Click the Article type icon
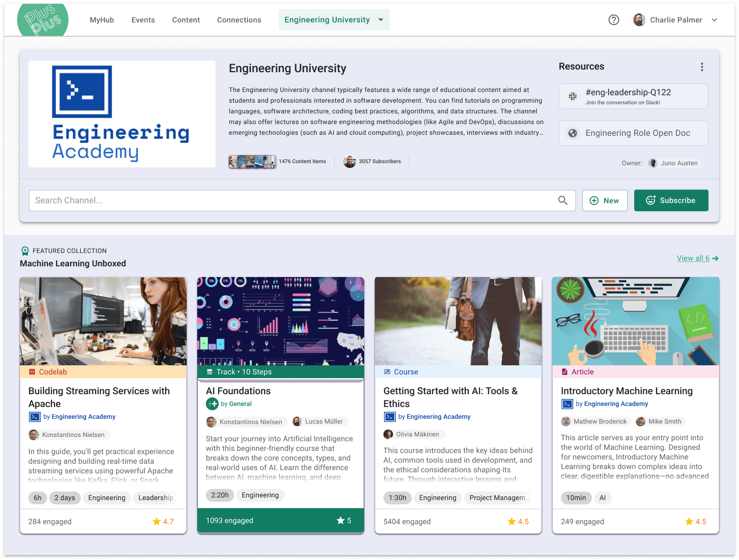Viewport: 739px width, 560px height. point(565,372)
